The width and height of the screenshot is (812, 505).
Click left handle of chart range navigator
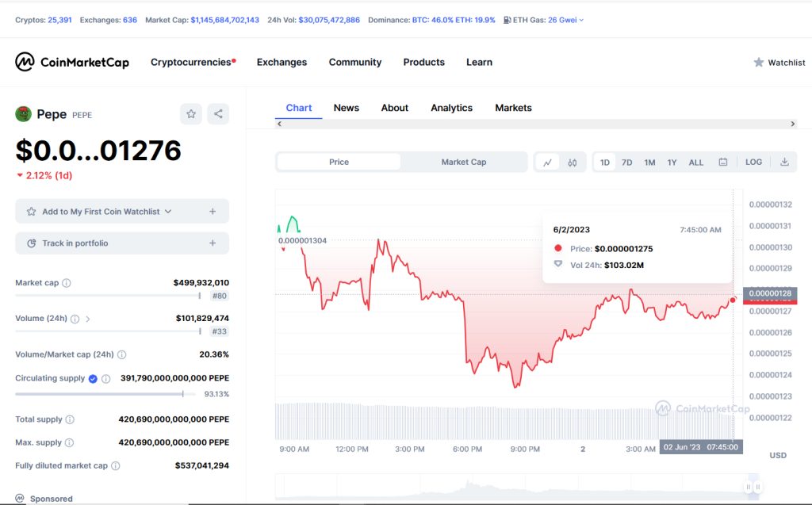pyautogui.click(x=749, y=487)
